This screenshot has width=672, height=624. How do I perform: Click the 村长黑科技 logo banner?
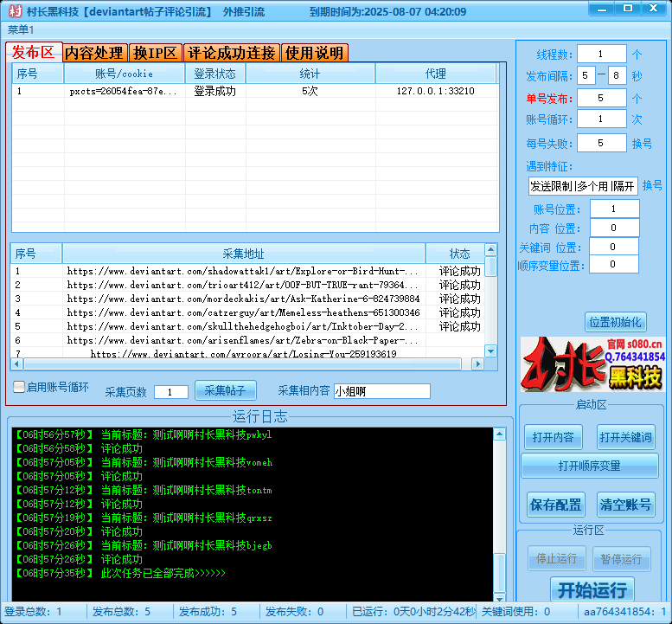[592, 364]
